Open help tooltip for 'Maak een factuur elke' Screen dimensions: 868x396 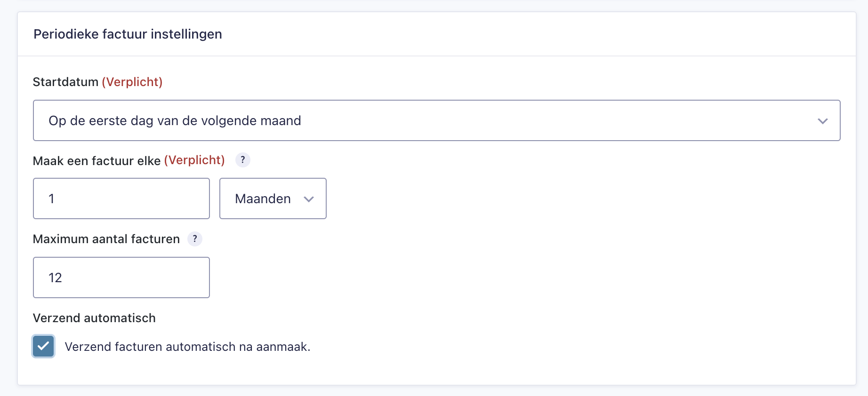(x=242, y=160)
